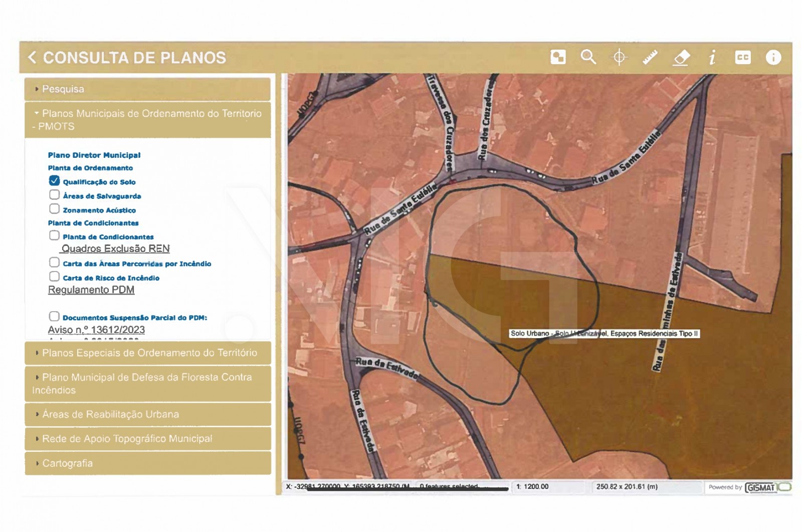Uncheck Qualificação do Solo layer
The width and height of the screenshot is (802, 532).
point(54,181)
